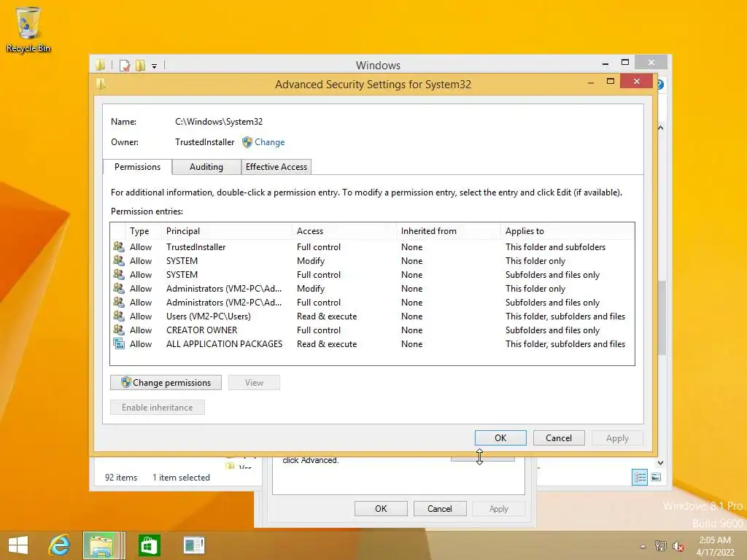
Task: Click Modify access cell of SYSTEM row
Action: (x=311, y=261)
